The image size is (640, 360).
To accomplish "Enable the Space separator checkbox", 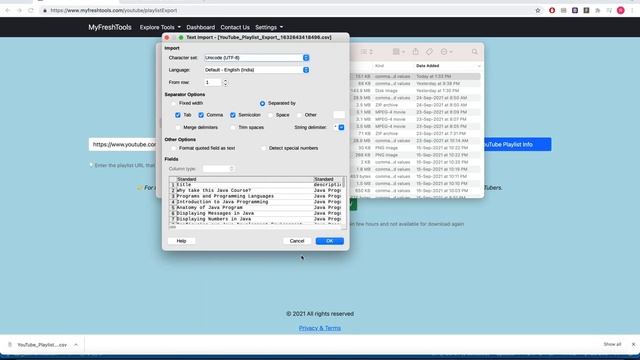I will [x=270, y=115].
